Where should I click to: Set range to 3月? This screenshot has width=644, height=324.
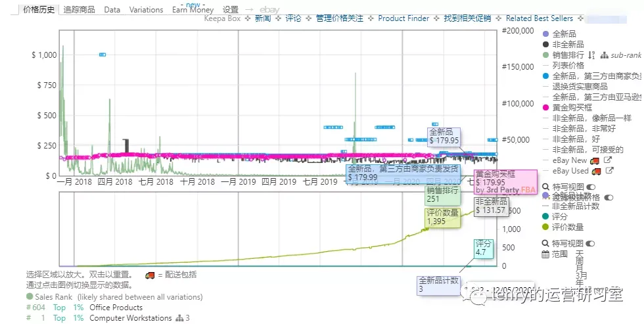[x=581, y=275]
